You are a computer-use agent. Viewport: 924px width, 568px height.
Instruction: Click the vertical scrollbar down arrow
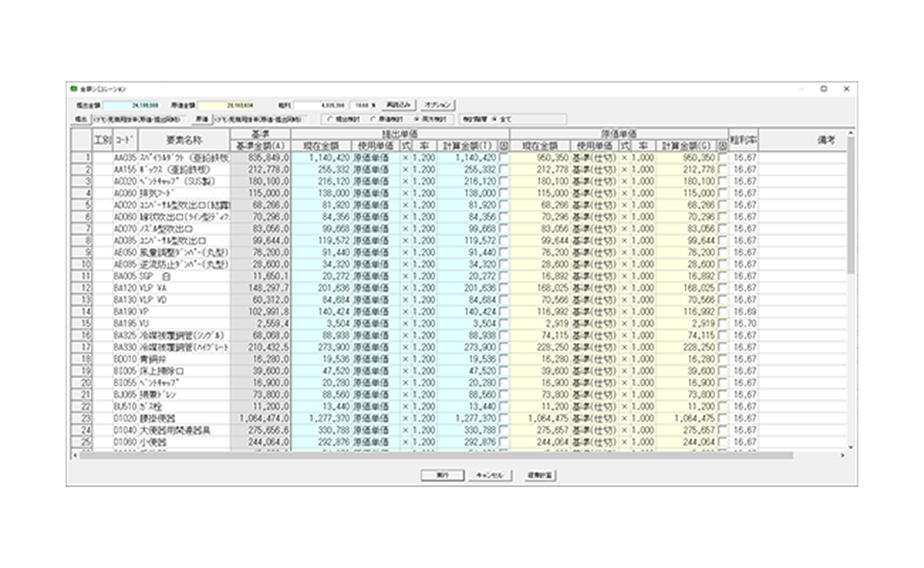click(x=849, y=447)
